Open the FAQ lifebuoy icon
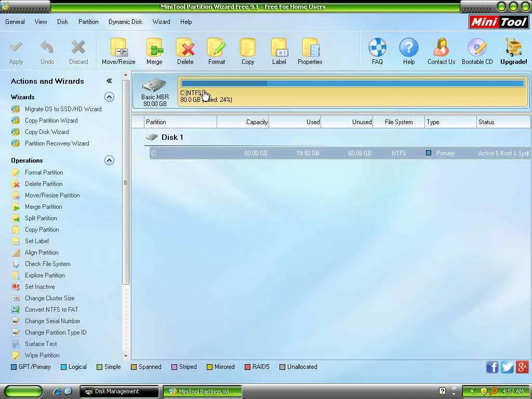The height and width of the screenshot is (399, 532). pyautogui.click(x=377, y=47)
